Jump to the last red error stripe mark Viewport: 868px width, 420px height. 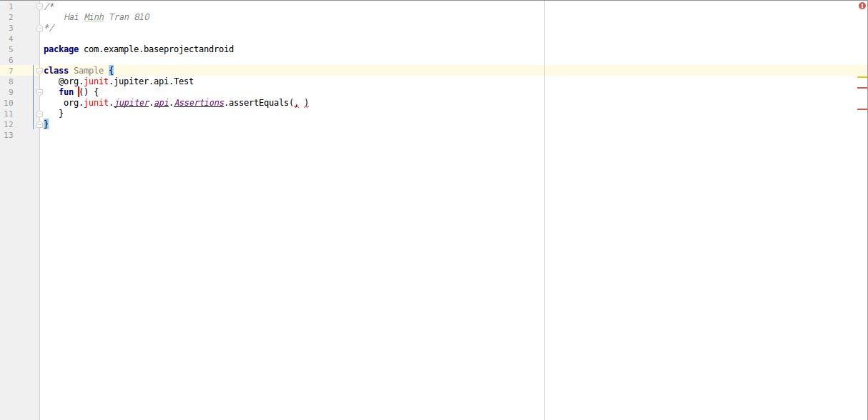862,109
